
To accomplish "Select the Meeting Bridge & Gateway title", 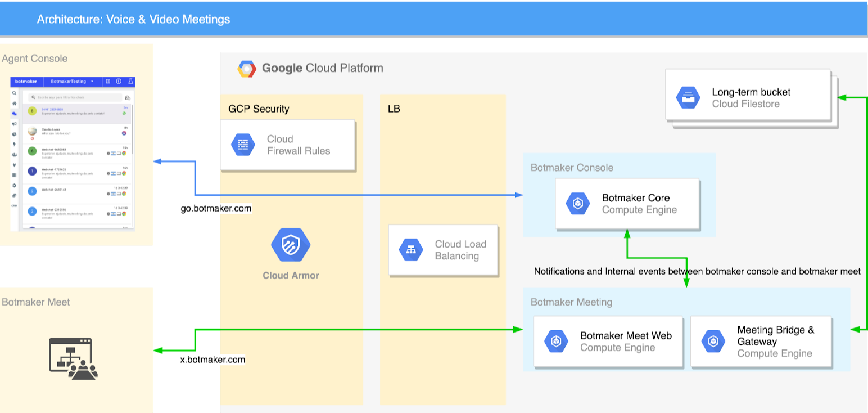I will click(x=776, y=336).
